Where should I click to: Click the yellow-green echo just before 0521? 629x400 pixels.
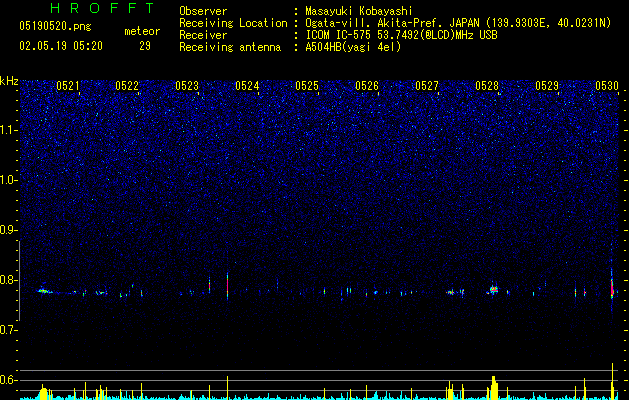(43, 290)
